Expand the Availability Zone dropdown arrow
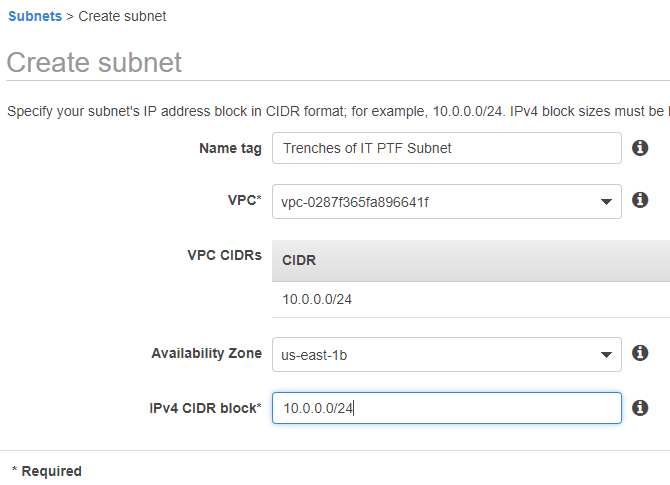This screenshot has height=485, width=670. (x=606, y=355)
